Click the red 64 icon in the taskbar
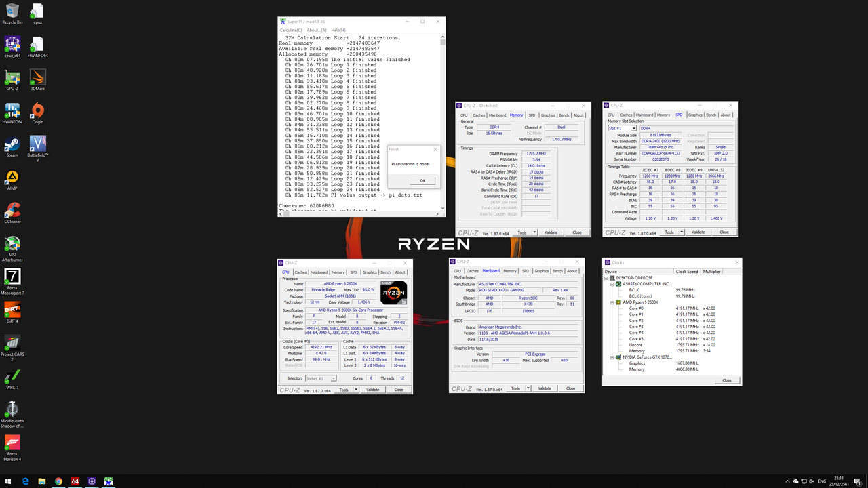 click(75, 481)
